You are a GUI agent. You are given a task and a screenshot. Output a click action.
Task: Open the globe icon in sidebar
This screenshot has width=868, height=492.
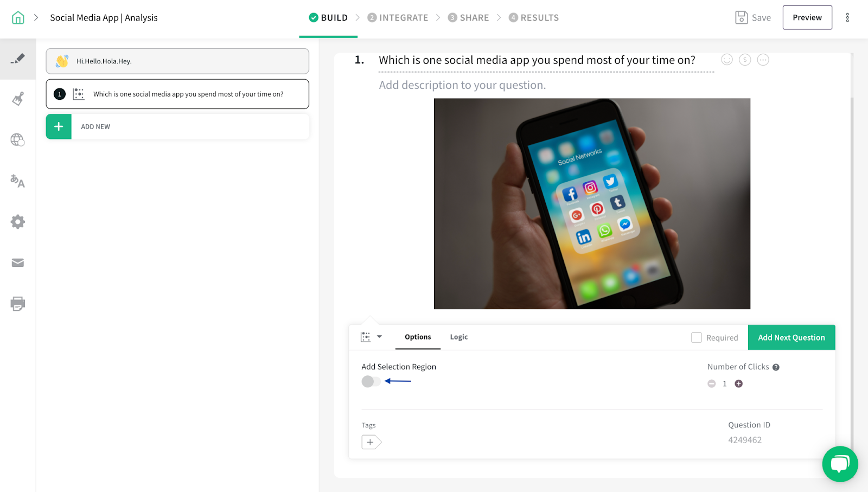(18, 140)
